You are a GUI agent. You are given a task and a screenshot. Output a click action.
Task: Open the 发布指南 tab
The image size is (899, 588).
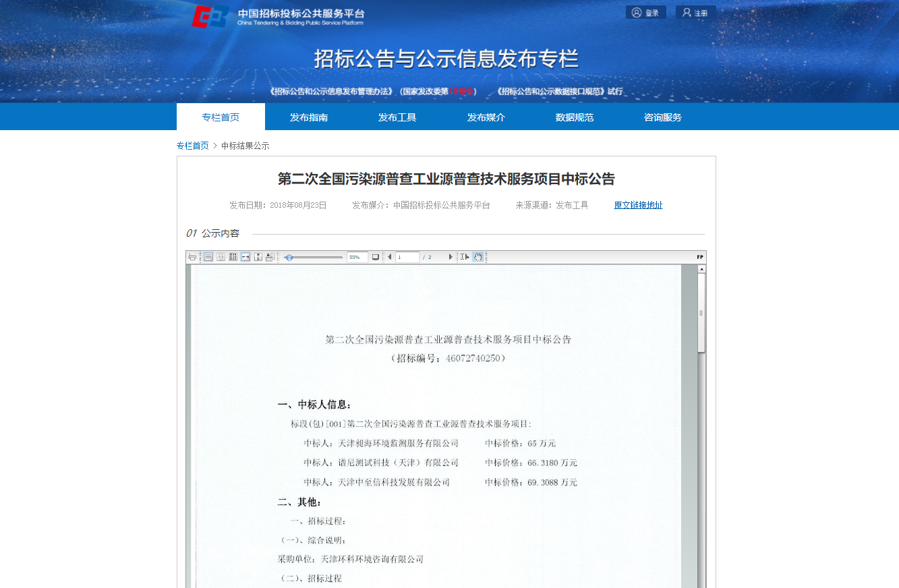click(x=309, y=117)
